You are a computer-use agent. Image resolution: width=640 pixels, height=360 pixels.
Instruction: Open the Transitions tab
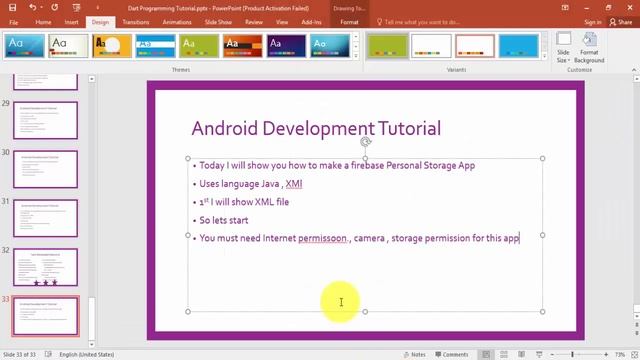coord(136,22)
